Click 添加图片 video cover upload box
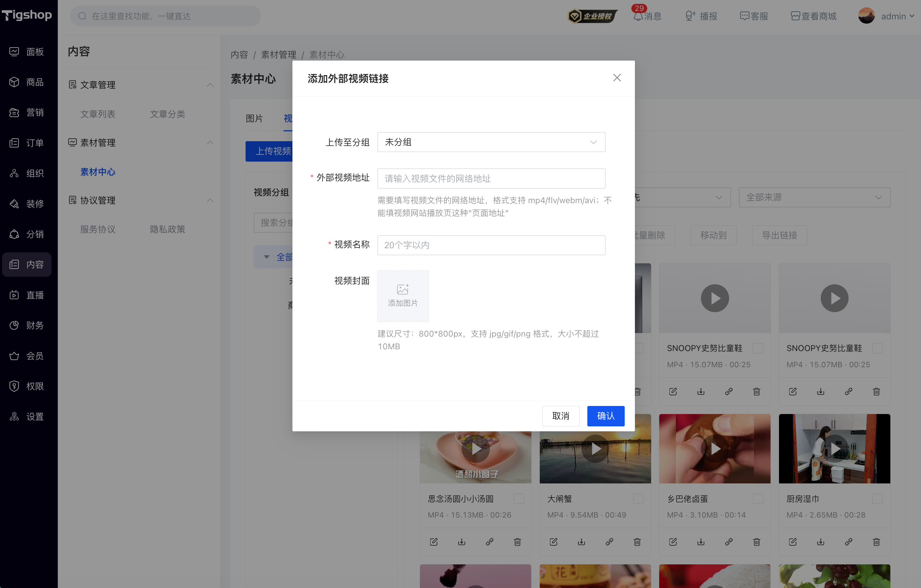921x588 pixels. coord(403,296)
